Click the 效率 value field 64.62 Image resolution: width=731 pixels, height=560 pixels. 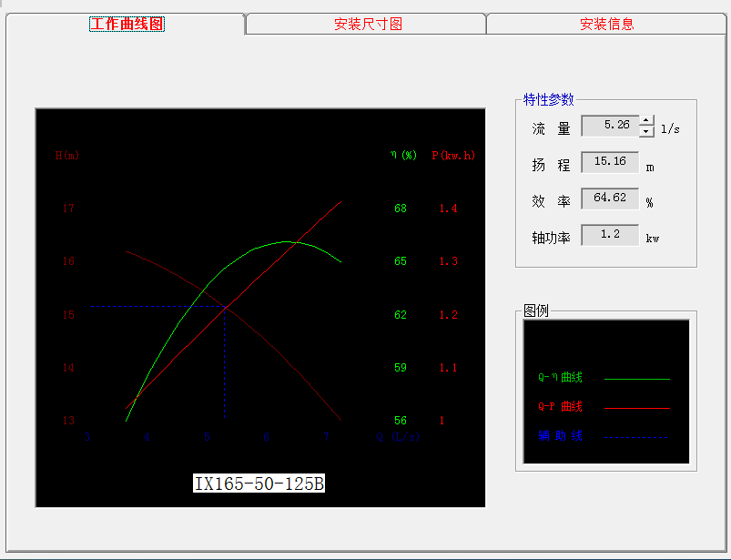(x=610, y=199)
